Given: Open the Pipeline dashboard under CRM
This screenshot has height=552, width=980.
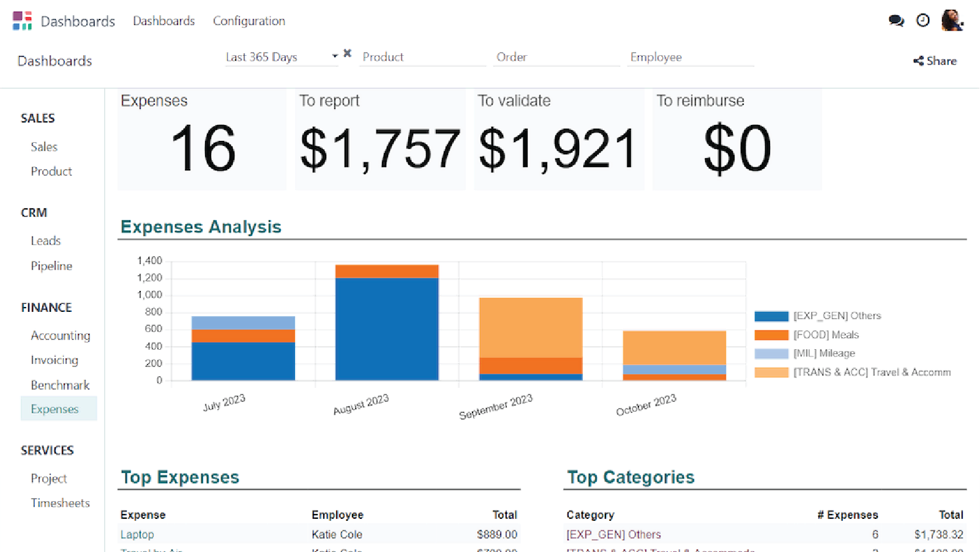Looking at the screenshot, I should pos(51,266).
